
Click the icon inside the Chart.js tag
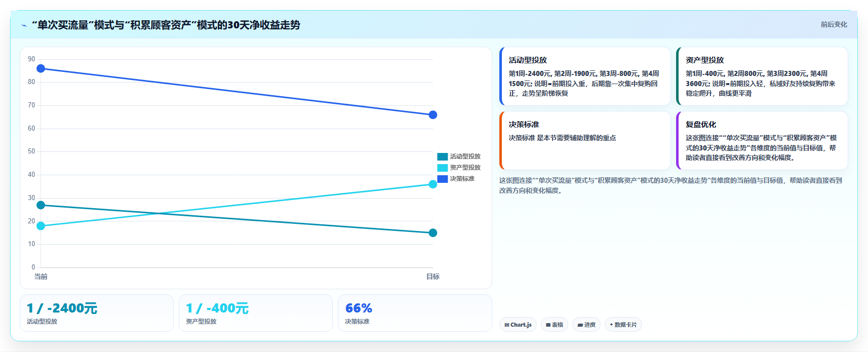coord(507,325)
